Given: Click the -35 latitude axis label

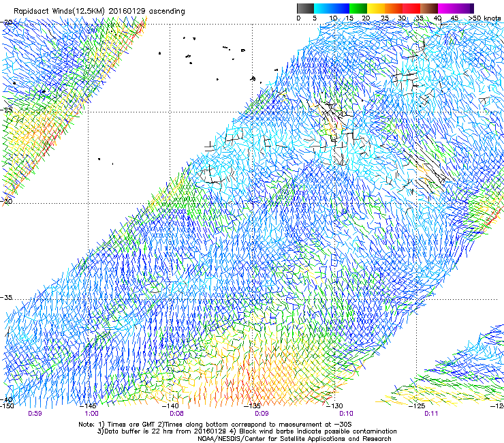Looking at the screenshot, I should (6, 298).
